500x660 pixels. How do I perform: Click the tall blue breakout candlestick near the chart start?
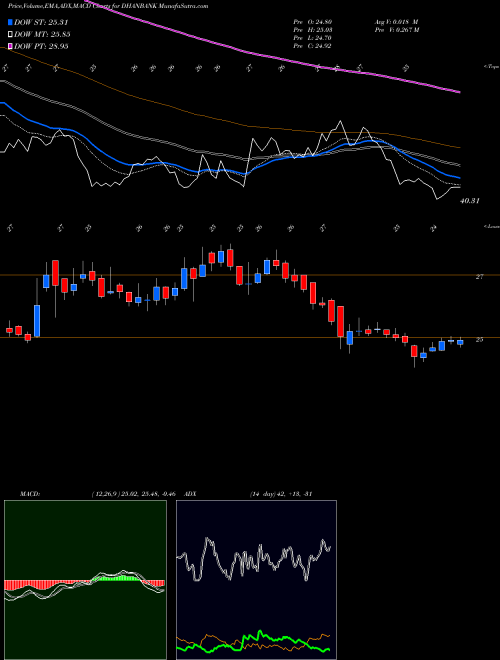[x=37, y=321]
